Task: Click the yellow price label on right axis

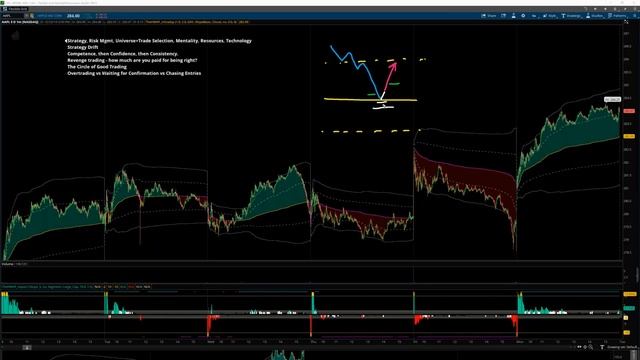Action: coord(629,136)
